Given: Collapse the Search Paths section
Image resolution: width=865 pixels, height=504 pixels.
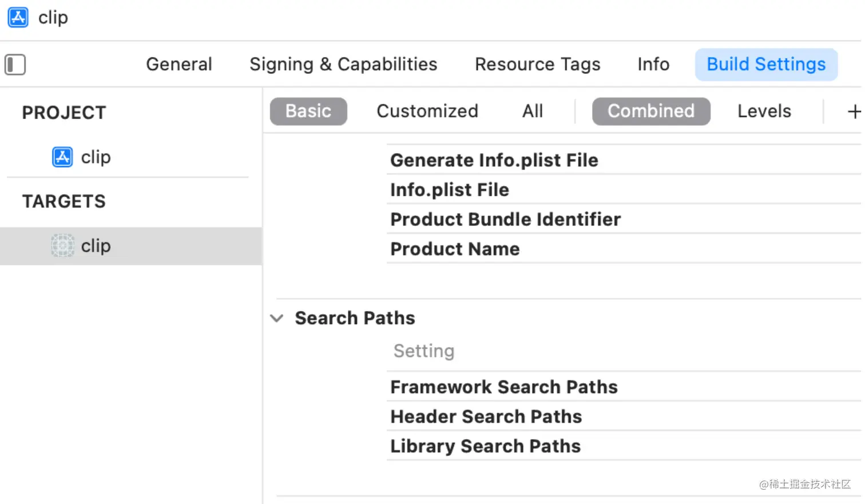Looking at the screenshot, I should click(x=277, y=318).
